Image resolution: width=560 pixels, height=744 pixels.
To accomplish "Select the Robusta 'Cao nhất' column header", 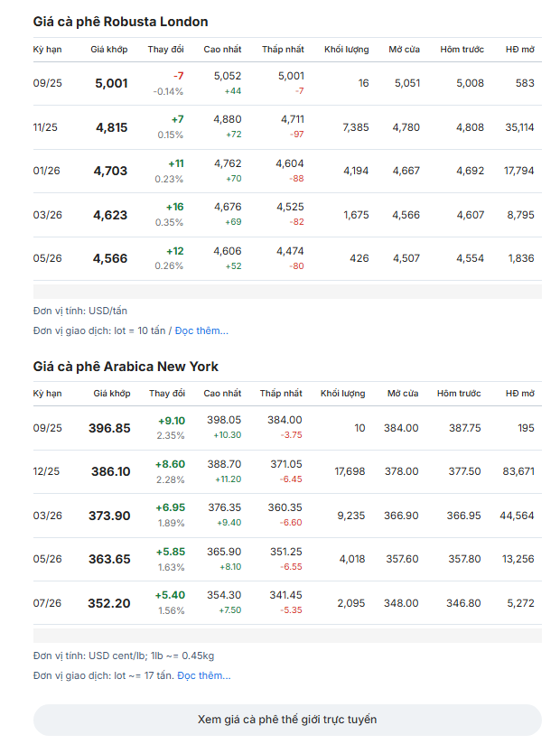I will (222, 50).
